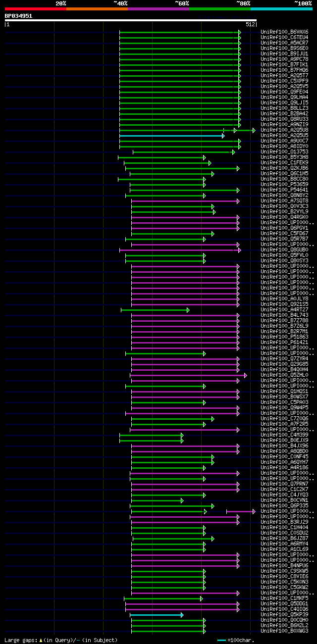Click label UniRef100_Q2KJB6

point(284,168)
